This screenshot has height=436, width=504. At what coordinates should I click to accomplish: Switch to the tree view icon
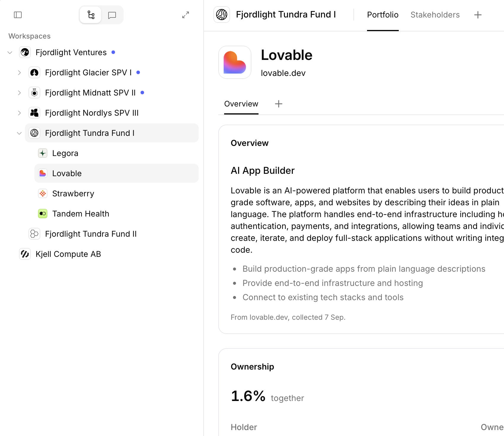pyautogui.click(x=91, y=15)
